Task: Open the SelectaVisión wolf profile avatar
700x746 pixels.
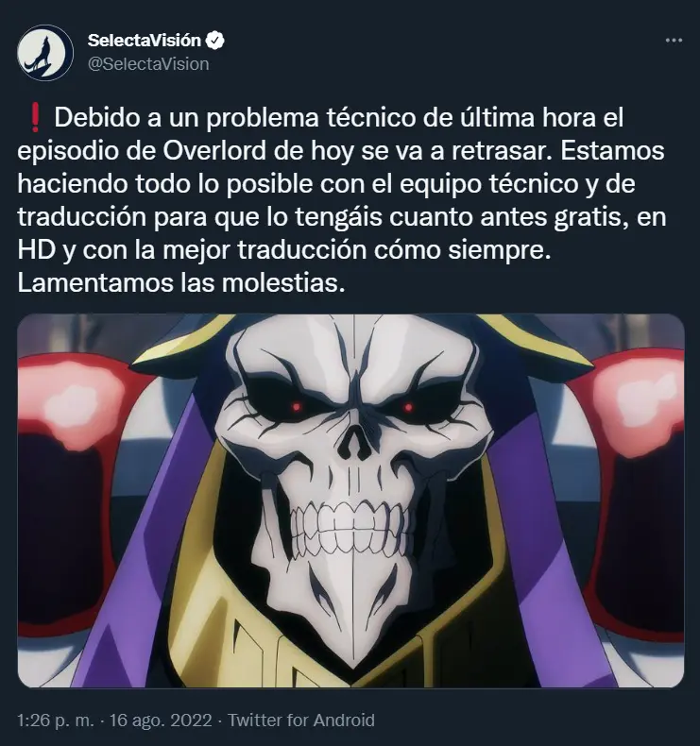Action: (x=45, y=53)
